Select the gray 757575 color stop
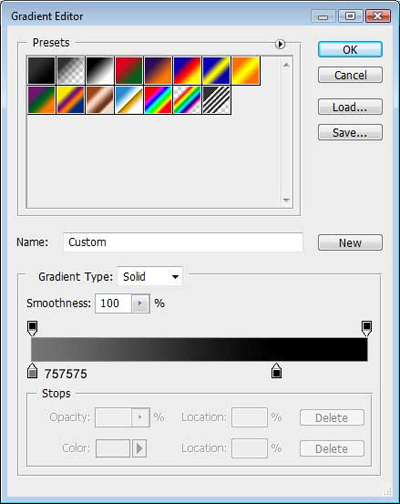Image resolution: width=400 pixels, height=504 pixels. tap(32, 371)
